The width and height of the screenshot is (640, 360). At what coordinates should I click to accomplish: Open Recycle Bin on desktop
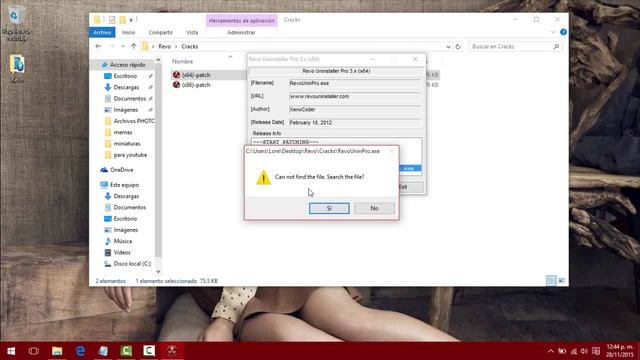(16, 24)
